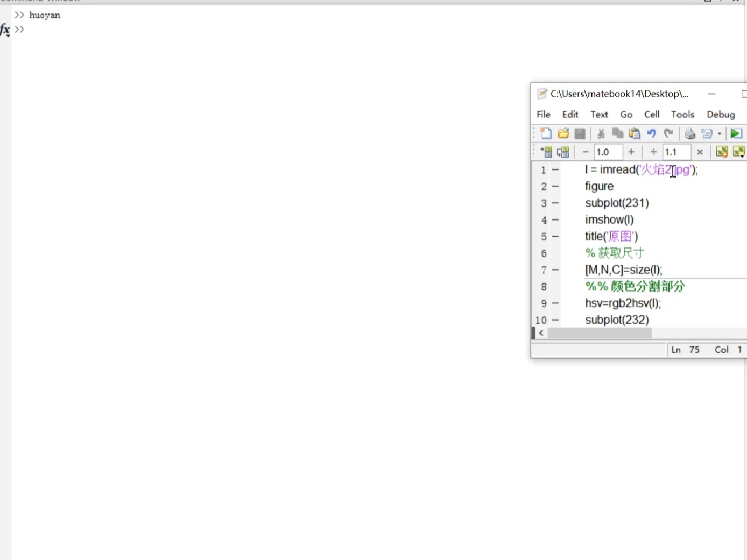Divide value by 1.1 button
This screenshot has width=747, height=560.
coord(653,152)
